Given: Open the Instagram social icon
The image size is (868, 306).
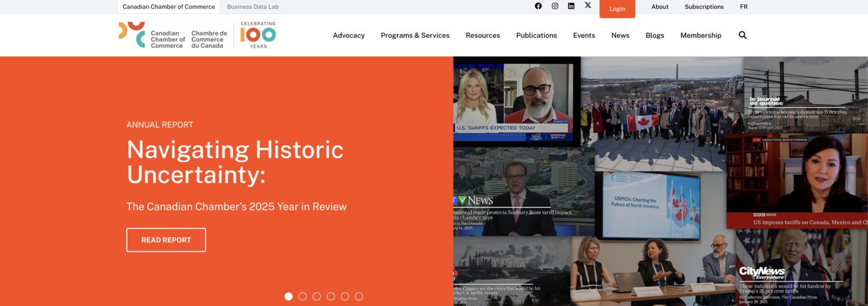Looking at the screenshot, I should [555, 6].
